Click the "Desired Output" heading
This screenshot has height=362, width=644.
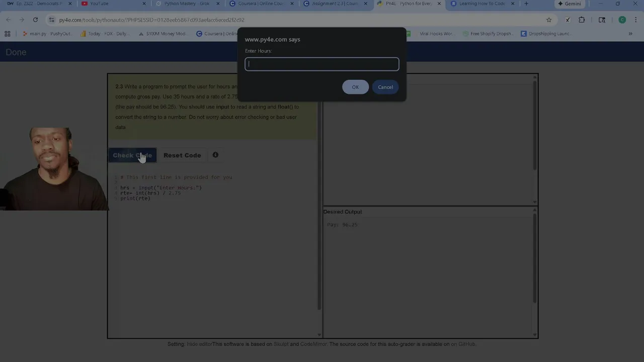(343, 212)
